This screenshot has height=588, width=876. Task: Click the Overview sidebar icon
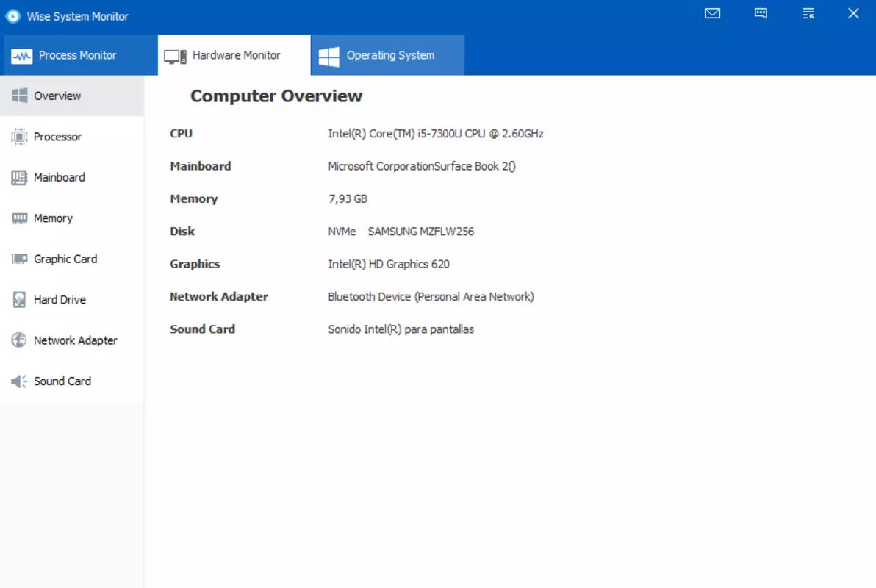click(20, 96)
